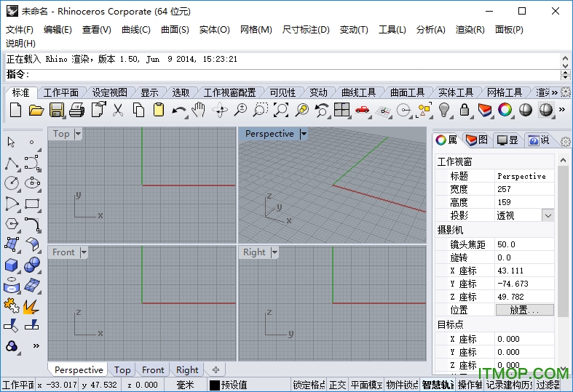Open the Top viewport dropdown arrow
The width and height of the screenshot is (573, 392).
78,134
